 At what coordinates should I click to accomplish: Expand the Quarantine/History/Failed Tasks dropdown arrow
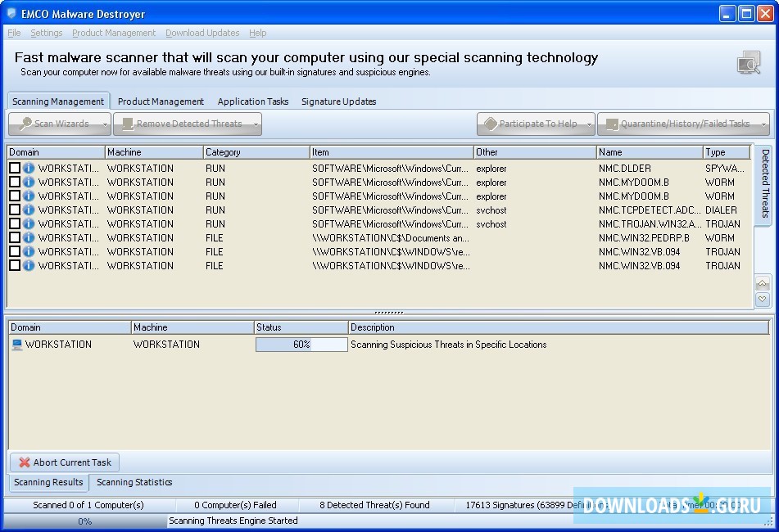coord(763,124)
